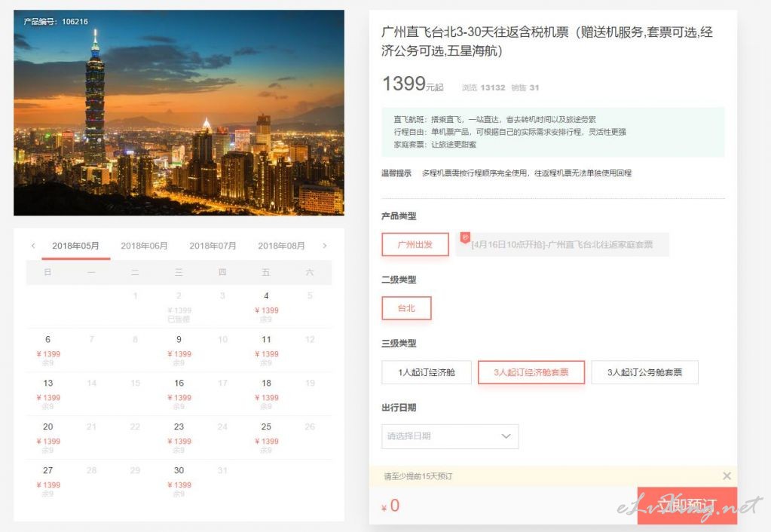Screen dimensions: 771x532
Task: Select 台北 secondary type
Action: [x=406, y=308]
